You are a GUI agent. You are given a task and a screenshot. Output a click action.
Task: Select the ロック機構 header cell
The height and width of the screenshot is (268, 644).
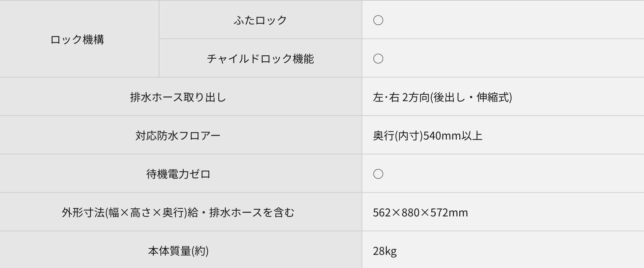tap(77, 40)
